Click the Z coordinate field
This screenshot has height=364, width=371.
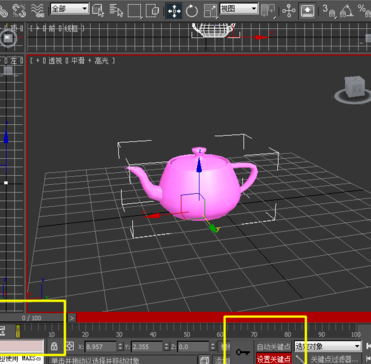pyautogui.click(x=193, y=347)
